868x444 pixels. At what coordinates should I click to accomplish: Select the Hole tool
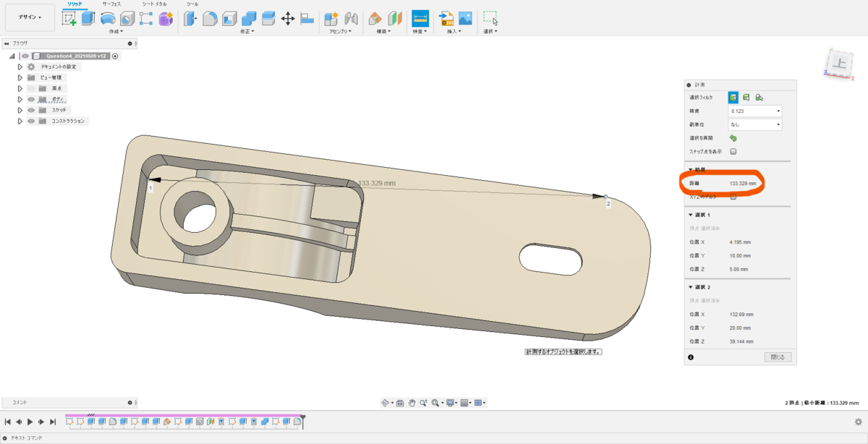[x=127, y=19]
